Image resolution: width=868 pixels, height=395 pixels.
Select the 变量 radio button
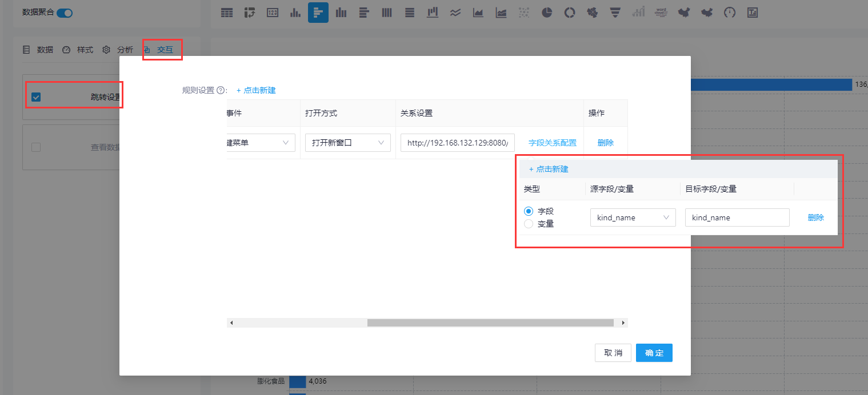click(x=529, y=224)
